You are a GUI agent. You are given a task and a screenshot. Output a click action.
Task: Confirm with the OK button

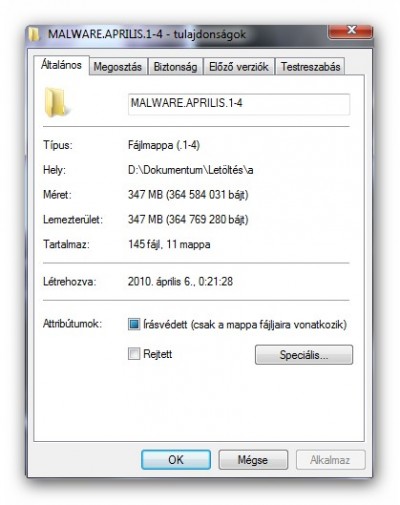click(x=176, y=460)
